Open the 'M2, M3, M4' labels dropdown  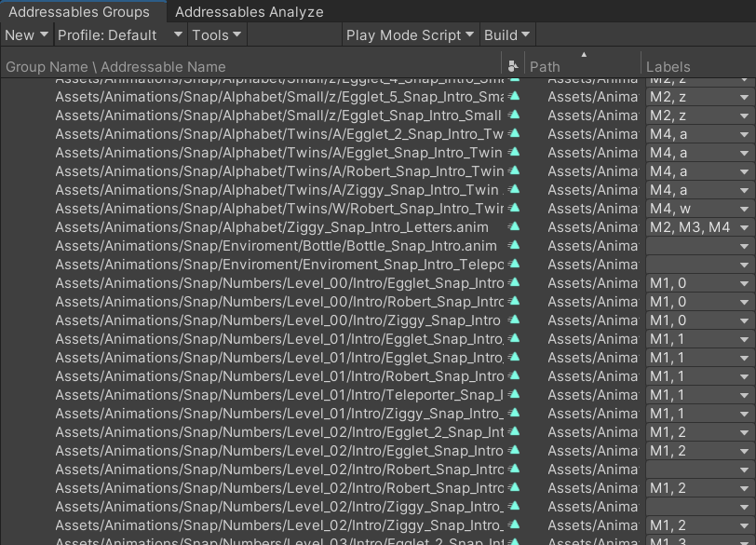pos(699,227)
